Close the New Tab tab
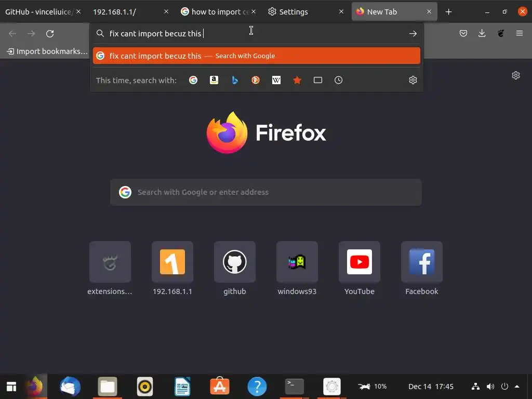 coord(429,11)
